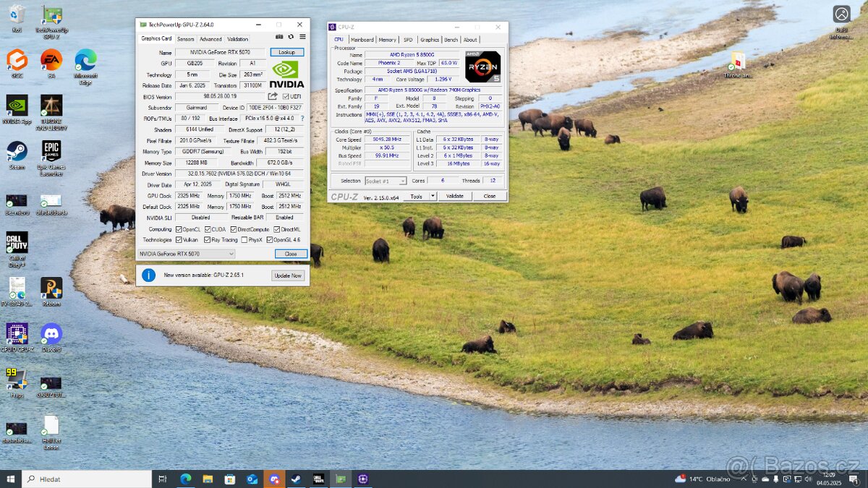
Task: Click the Task View taskbar button
Action: (163, 479)
